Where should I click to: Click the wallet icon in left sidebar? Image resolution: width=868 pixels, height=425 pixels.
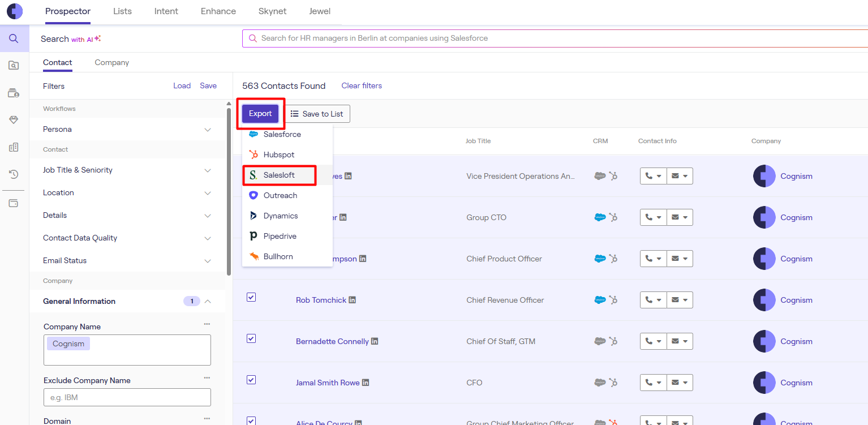coord(14,203)
